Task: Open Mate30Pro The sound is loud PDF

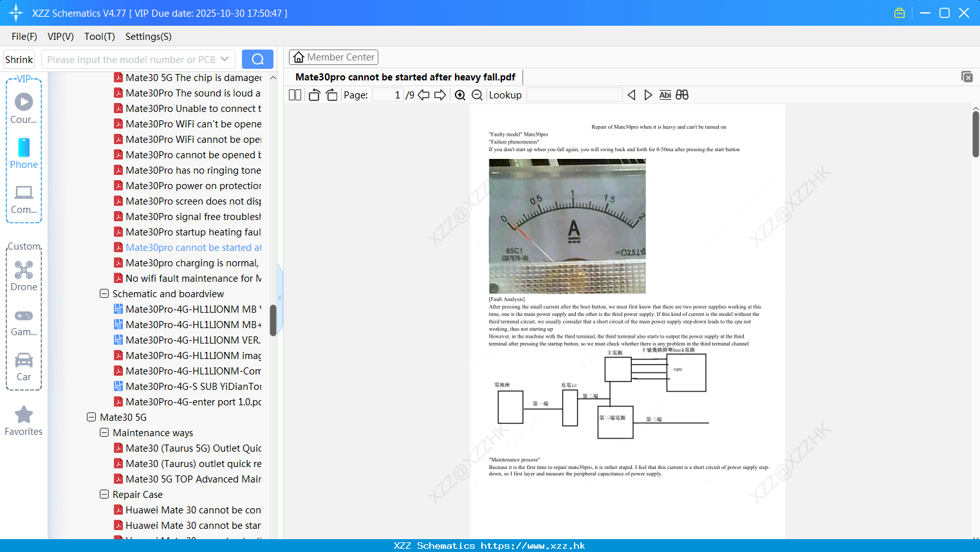Action: pos(187,93)
